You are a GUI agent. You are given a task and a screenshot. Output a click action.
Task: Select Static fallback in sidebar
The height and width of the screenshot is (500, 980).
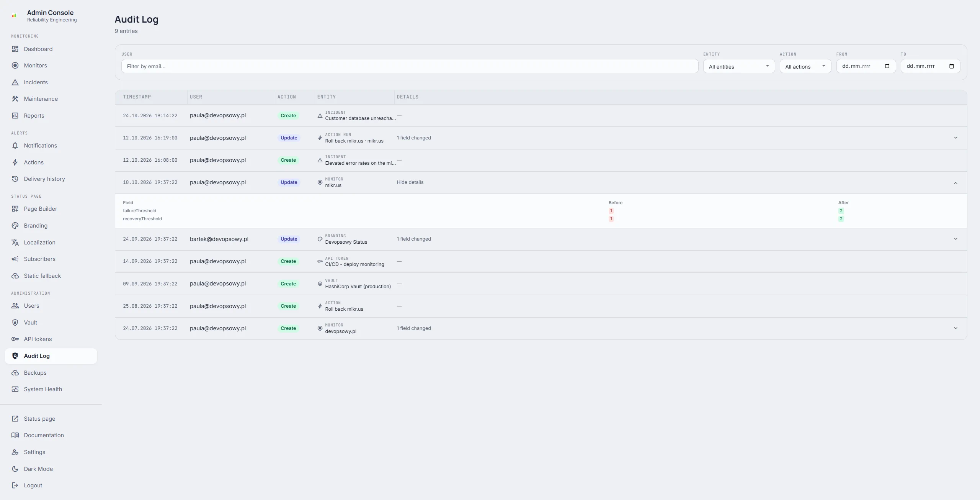point(51,276)
